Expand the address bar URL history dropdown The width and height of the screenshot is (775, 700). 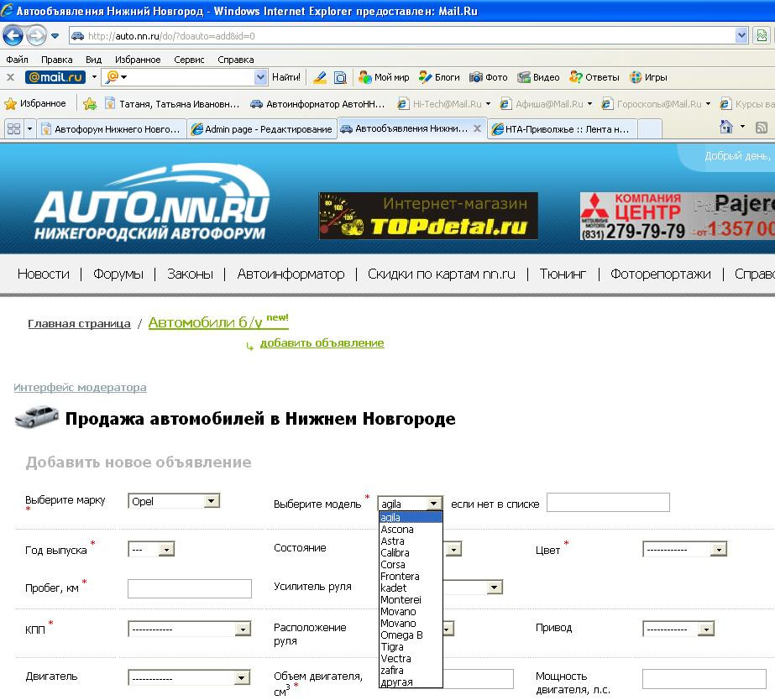click(x=741, y=35)
